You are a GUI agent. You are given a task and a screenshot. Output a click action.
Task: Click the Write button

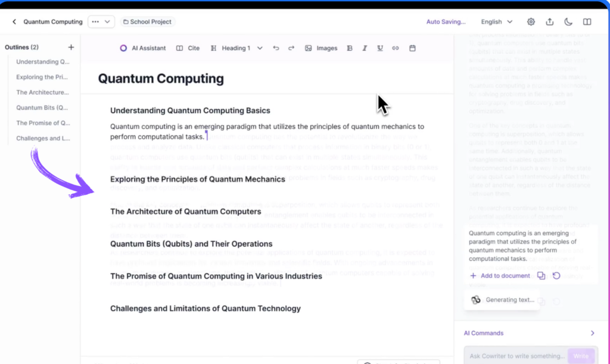click(x=581, y=356)
